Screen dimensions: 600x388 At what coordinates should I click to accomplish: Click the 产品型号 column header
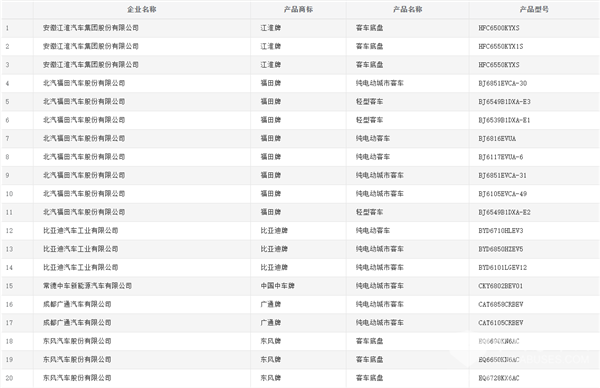click(x=534, y=10)
